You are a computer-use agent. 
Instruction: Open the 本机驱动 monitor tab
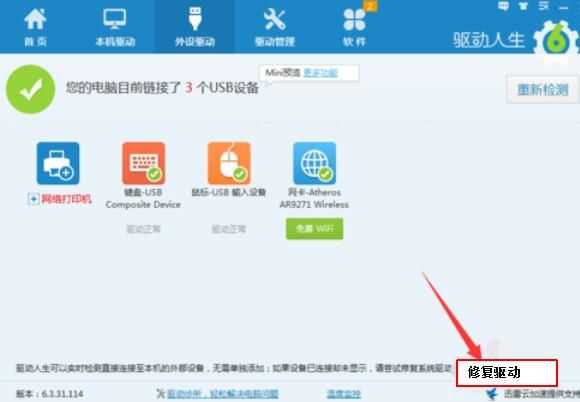point(115,27)
